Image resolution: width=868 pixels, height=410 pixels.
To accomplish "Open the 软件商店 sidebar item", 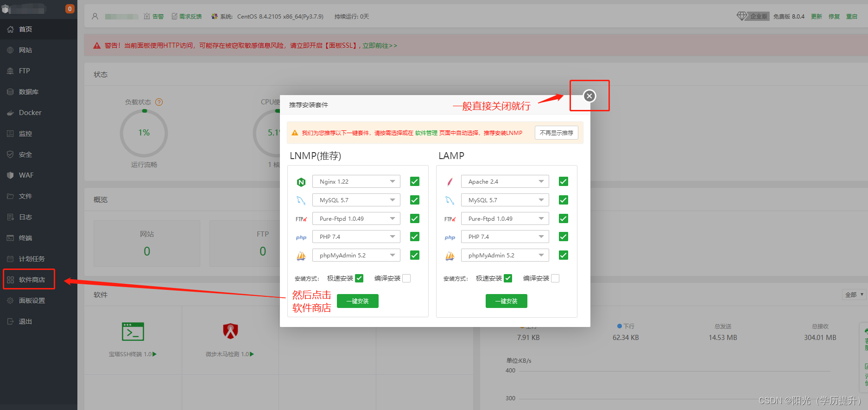I will pos(38,280).
